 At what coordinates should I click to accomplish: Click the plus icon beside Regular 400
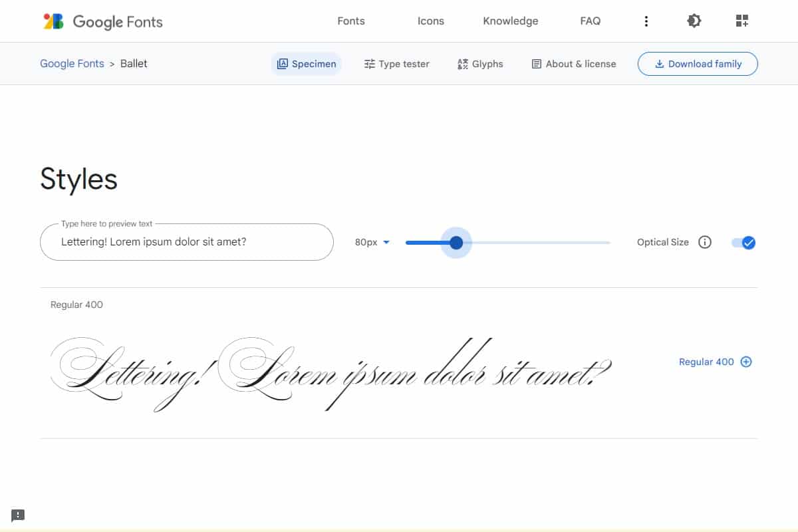(746, 362)
